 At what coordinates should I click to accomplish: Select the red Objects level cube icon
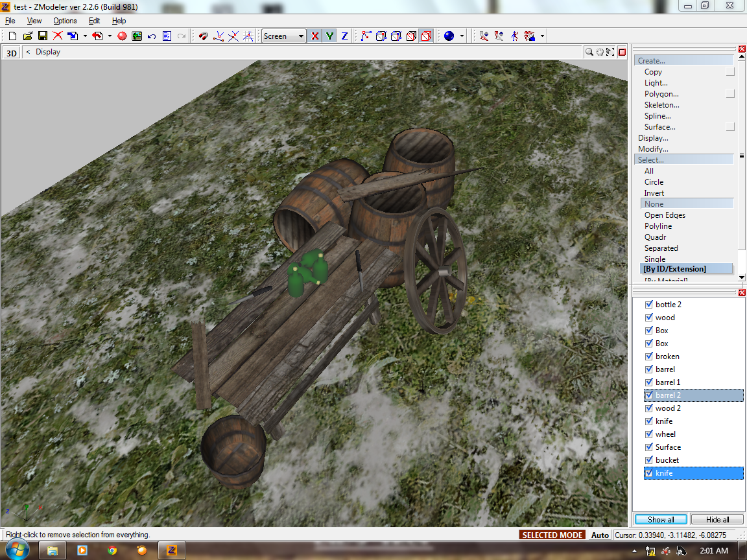427,36
